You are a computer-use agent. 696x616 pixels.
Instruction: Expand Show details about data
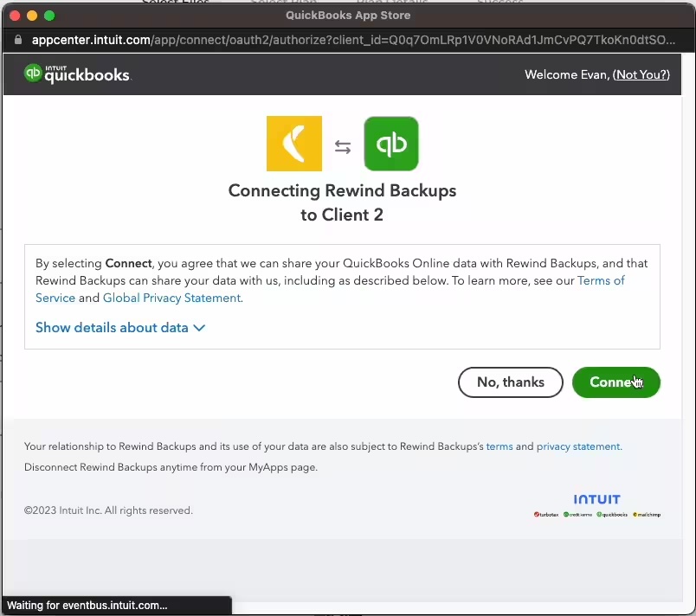pos(120,328)
